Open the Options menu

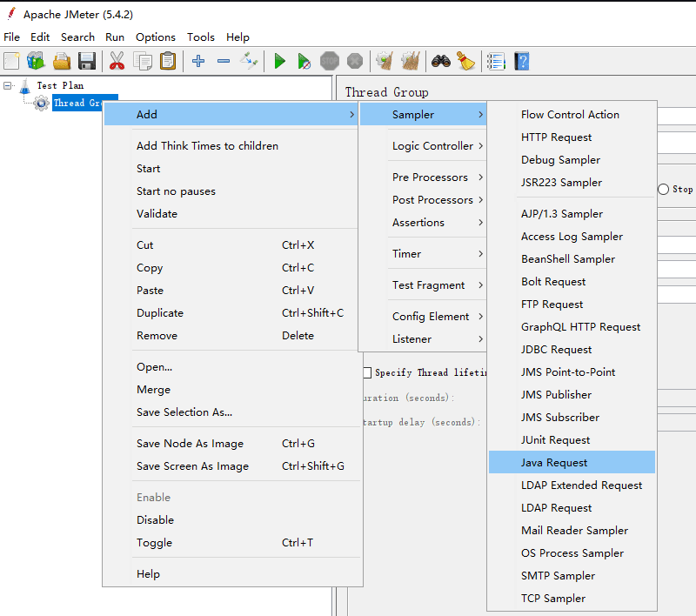tap(156, 37)
